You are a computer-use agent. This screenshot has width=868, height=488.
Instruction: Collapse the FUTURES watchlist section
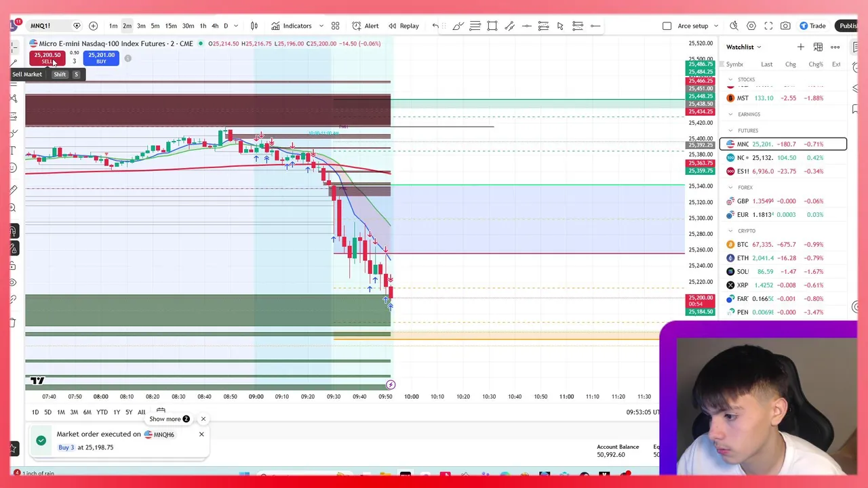[x=730, y=130]
